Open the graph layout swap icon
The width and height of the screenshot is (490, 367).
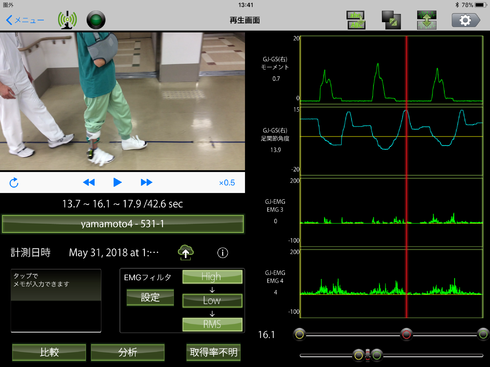356,20
